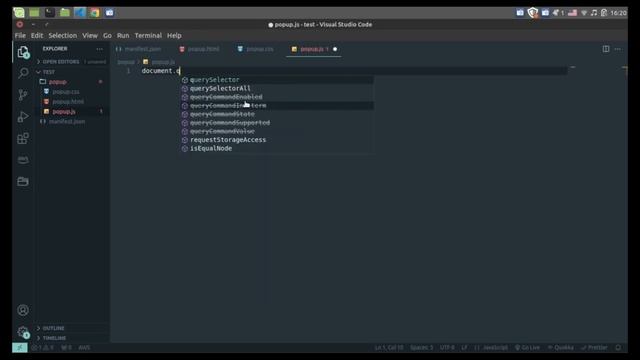This screenshot has width=640, height=360.
Task: Click the errors and warnings status indicator
Action: pos(42,348)
